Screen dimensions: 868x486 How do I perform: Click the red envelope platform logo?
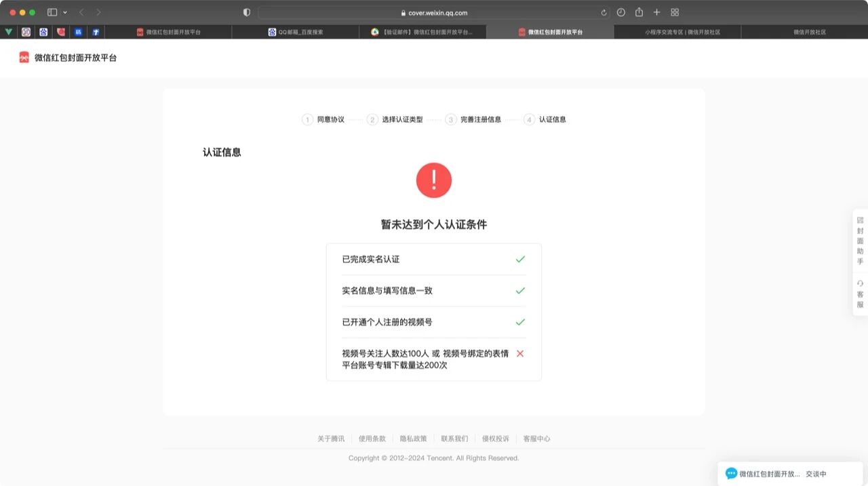click(24, 58)
